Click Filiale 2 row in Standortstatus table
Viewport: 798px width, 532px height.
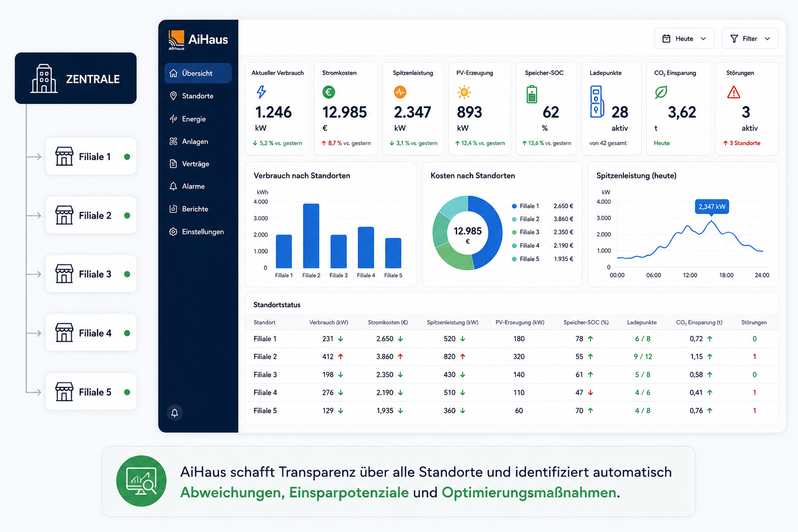[511, 357]
